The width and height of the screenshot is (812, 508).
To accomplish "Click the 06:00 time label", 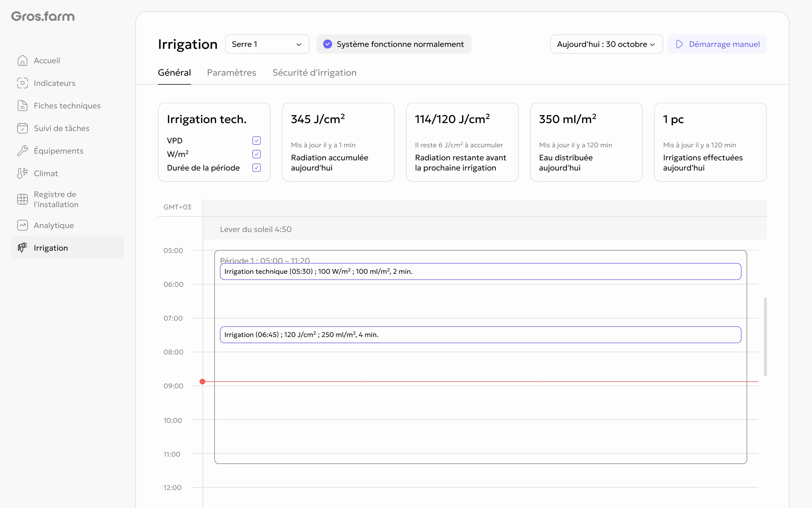I will pyautogui.click(x=173, y=284).
